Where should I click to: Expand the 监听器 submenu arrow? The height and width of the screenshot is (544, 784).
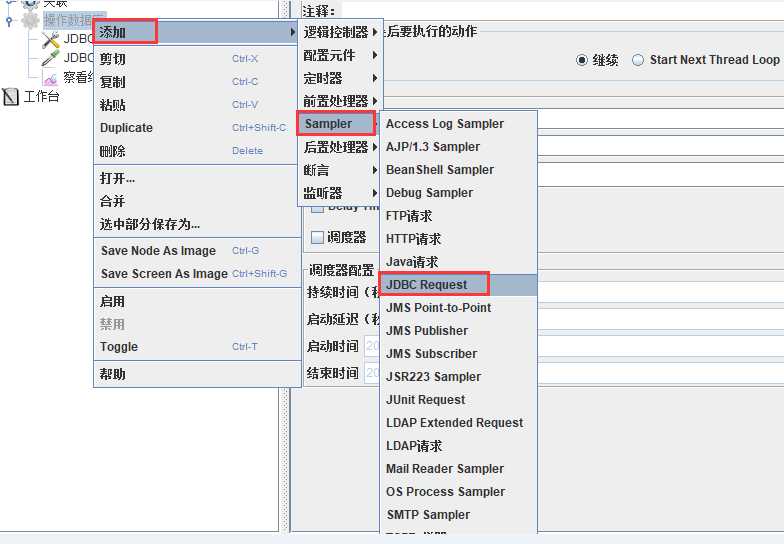(x=374, y=193)
